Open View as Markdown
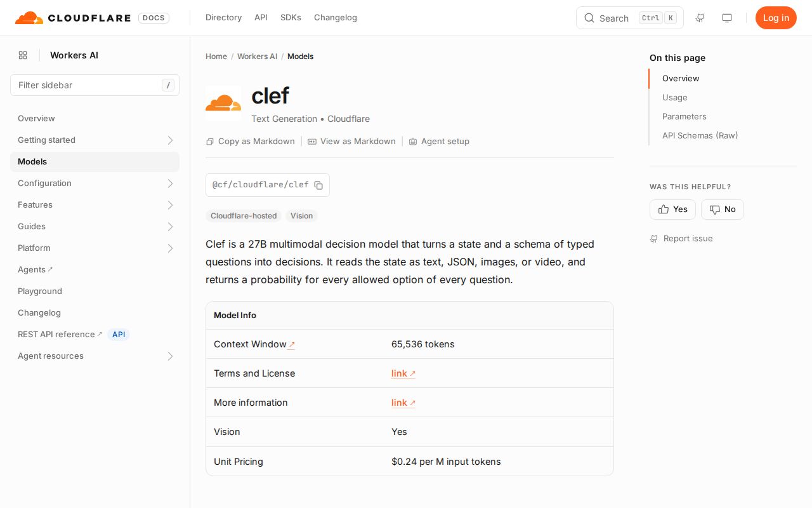This screenshot has height=508, width=812. click(x=352, y=142)
